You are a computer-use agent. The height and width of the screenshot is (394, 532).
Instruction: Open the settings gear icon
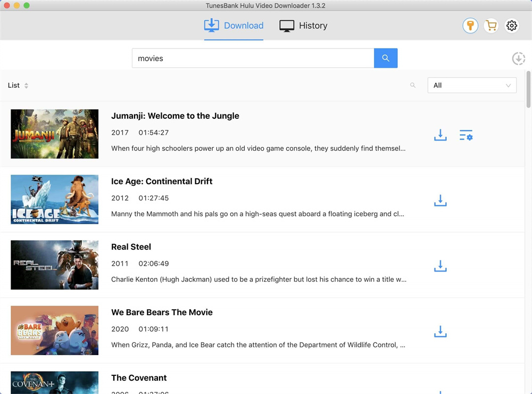[512, 26]
